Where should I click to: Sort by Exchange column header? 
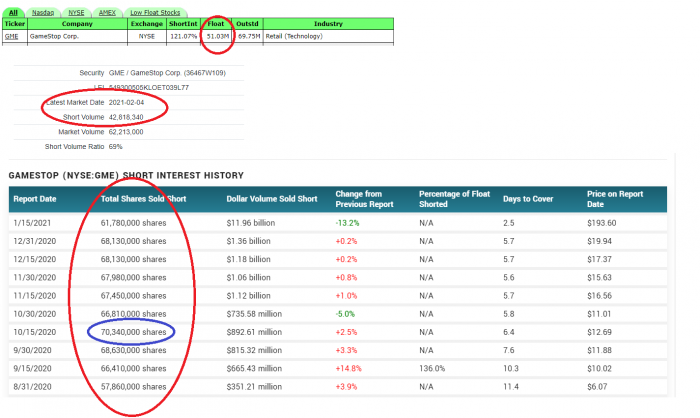147,24
